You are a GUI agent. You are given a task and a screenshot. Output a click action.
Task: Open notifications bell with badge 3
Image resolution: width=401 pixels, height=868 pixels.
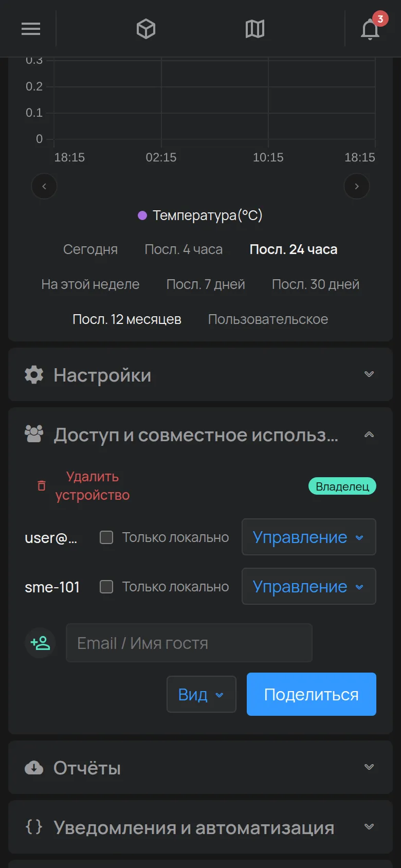click(x=370, y=29)
